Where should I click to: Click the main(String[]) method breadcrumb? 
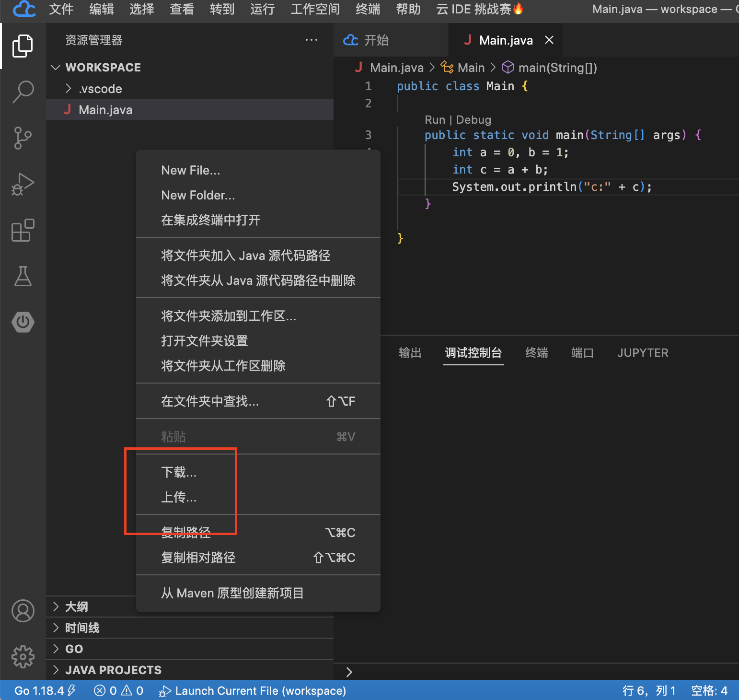(x=549, y=68)
